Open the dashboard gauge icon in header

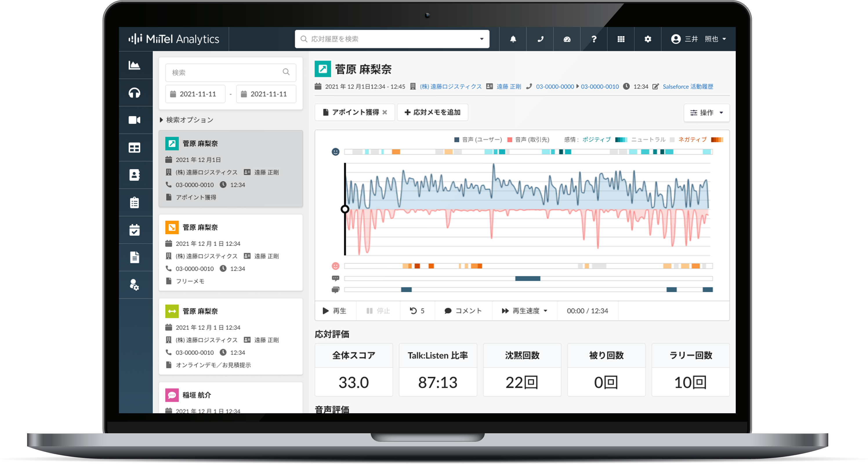[x=567, y=39]
